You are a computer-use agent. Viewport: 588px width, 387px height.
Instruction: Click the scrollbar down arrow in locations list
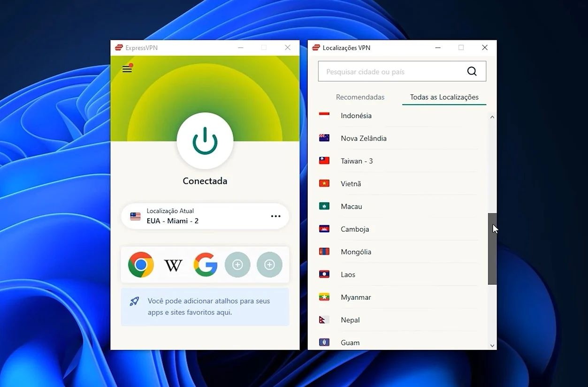point(492,346)
